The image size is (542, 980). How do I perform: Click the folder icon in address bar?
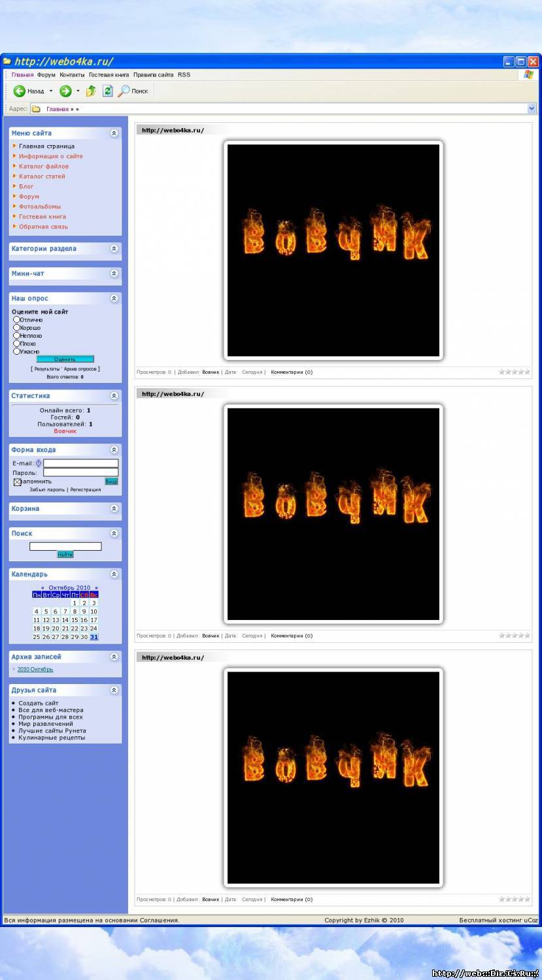37,109
